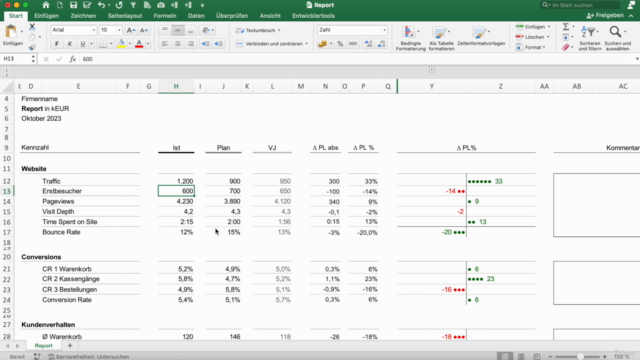The height and width of the screenshot is (360, 640).
Task: Save the workbook with the floppy disk icon
Action: 73,5
